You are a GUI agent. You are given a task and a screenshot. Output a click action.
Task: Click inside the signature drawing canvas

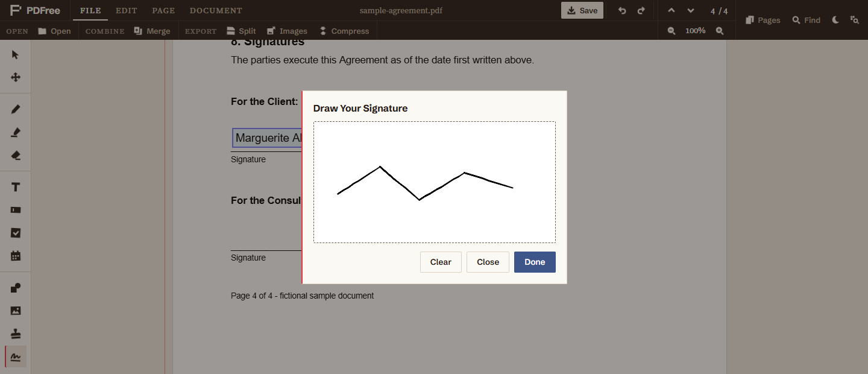coord(434,182)
